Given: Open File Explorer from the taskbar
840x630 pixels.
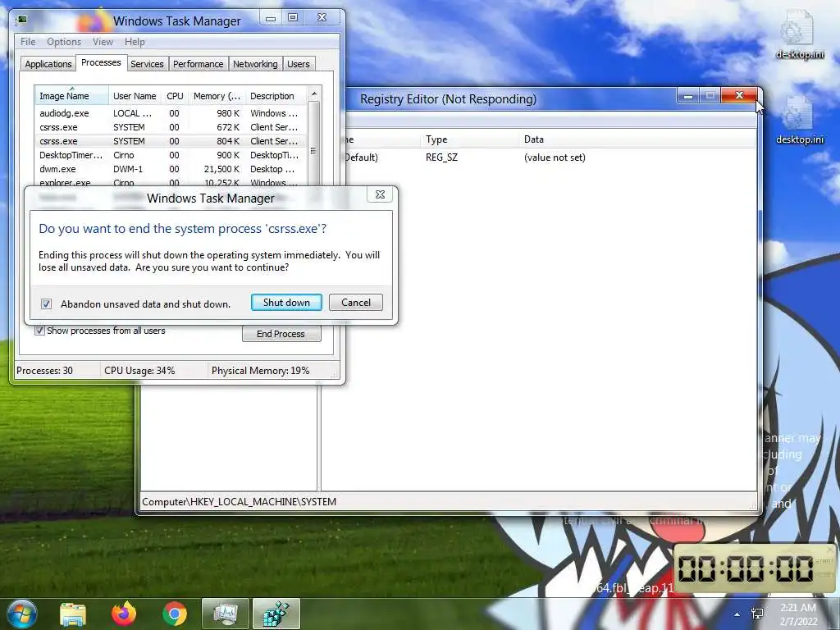Looking at the screenshot, I should coord(73,614).
